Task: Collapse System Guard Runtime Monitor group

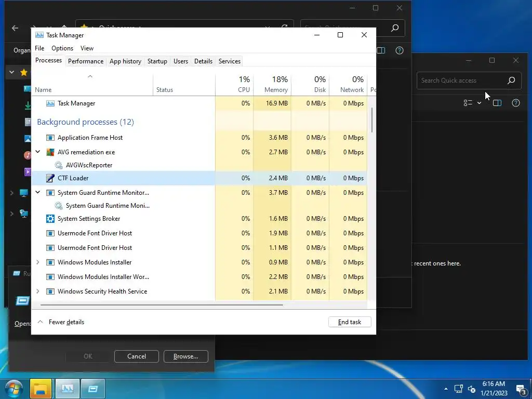Action: 37,192
